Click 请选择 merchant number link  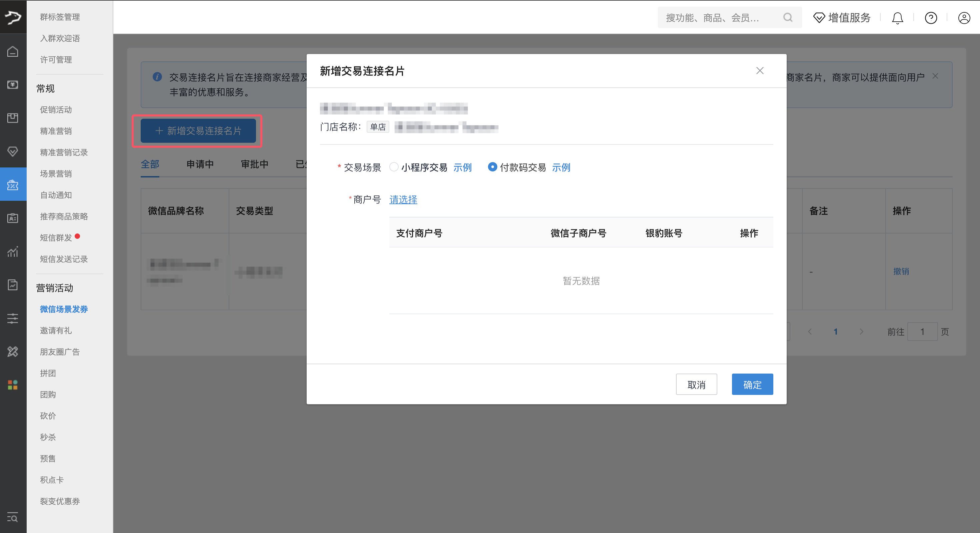403,199
